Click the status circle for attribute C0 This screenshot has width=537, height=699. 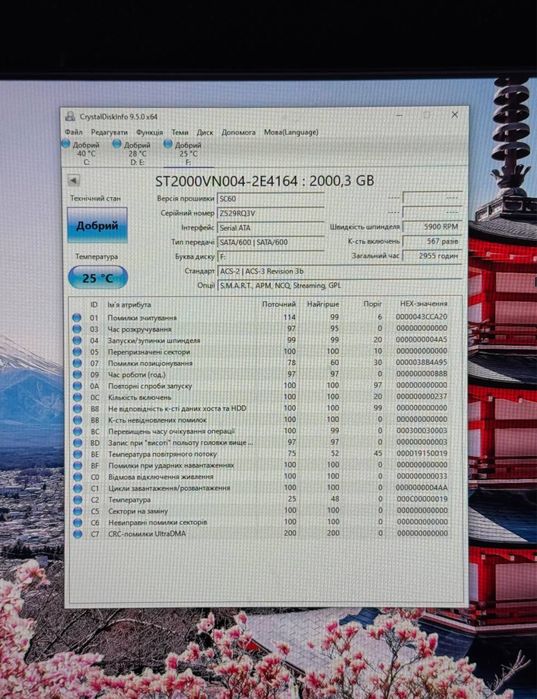click(78, 477)
